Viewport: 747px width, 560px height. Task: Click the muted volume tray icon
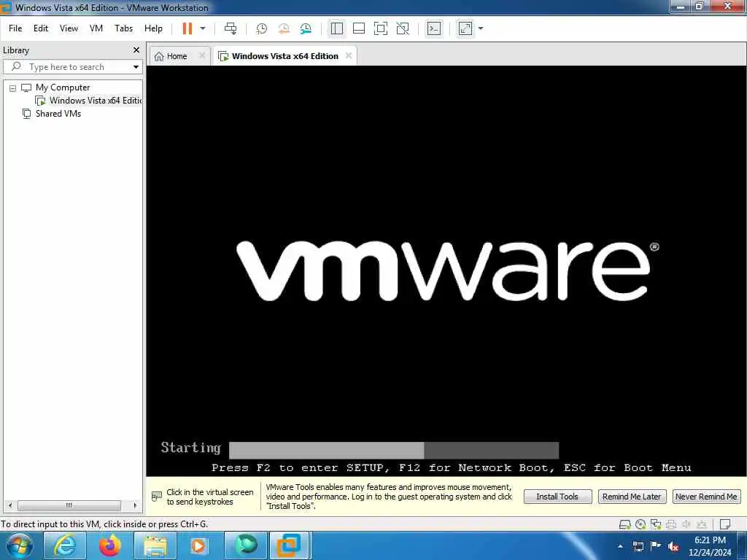pos(673,547)
